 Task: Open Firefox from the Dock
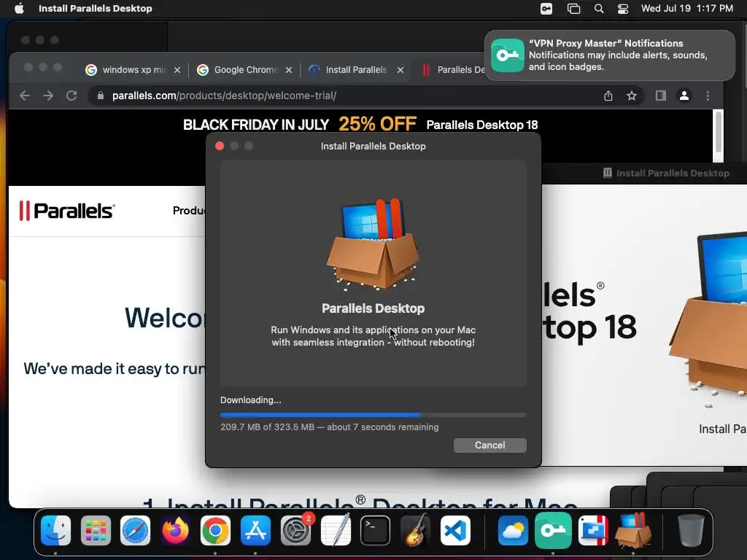[x=175, y=531]
